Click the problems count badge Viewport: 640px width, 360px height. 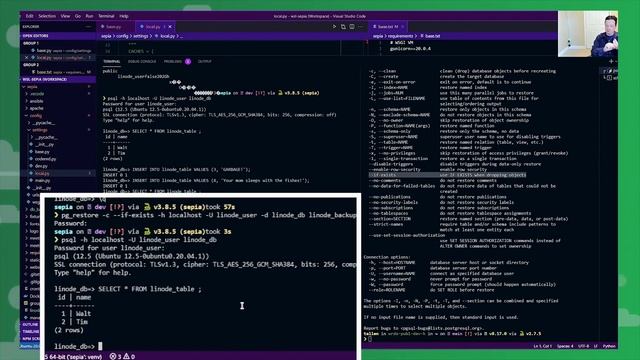click(188, 62)
